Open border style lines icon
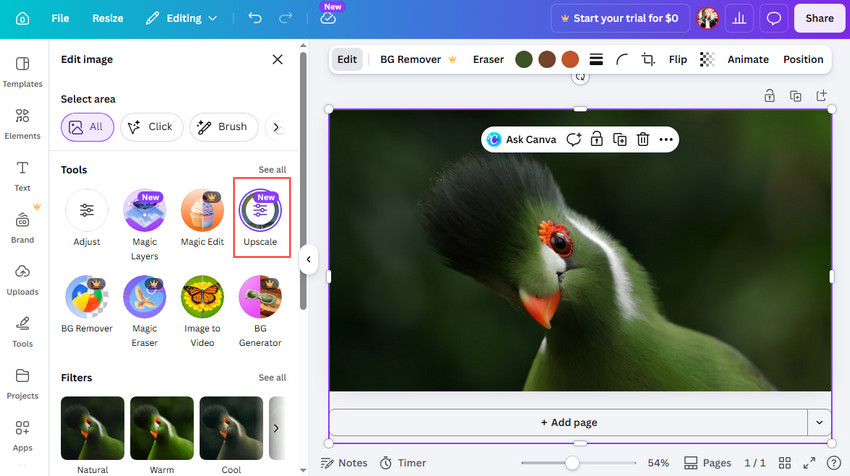The height and width of the screenshot is (476, 850). (596, 59)
